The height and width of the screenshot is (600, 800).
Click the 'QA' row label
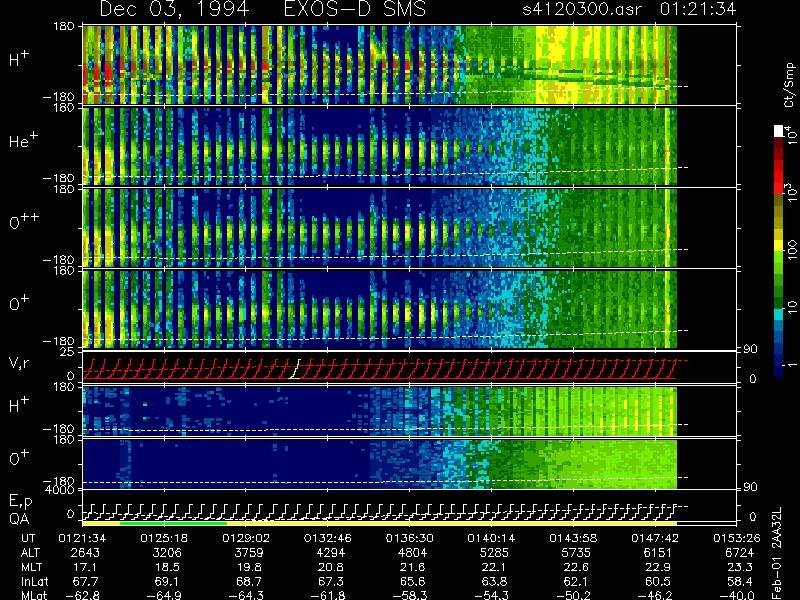19,519
